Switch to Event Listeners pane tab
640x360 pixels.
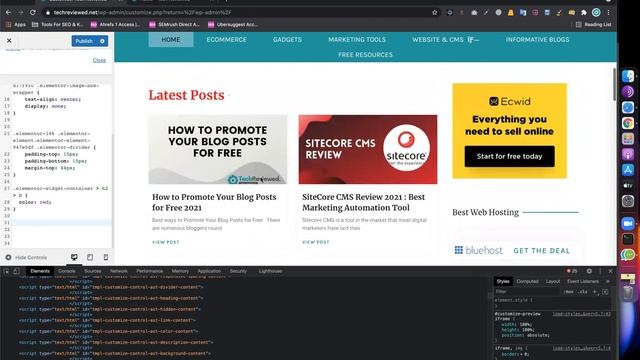click(583, 281)
